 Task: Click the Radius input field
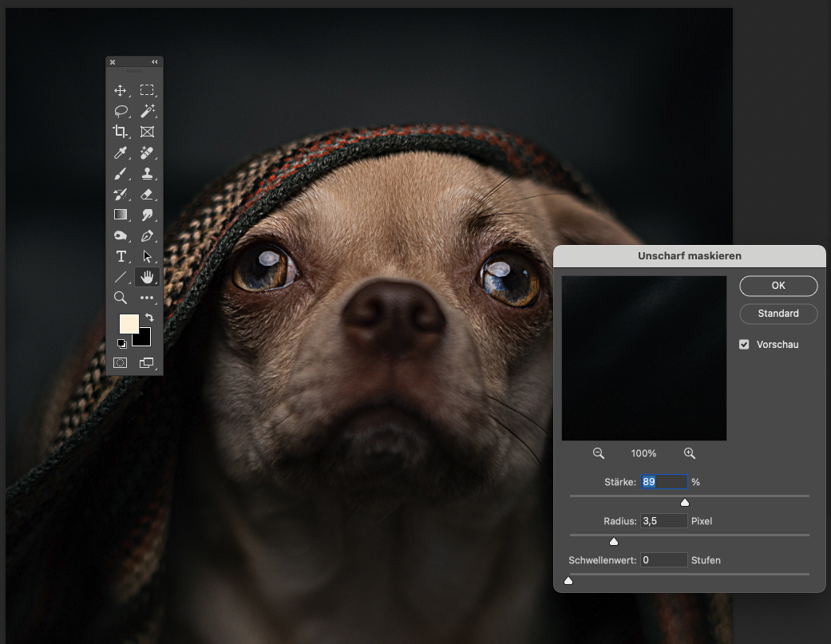pos(663,521)
